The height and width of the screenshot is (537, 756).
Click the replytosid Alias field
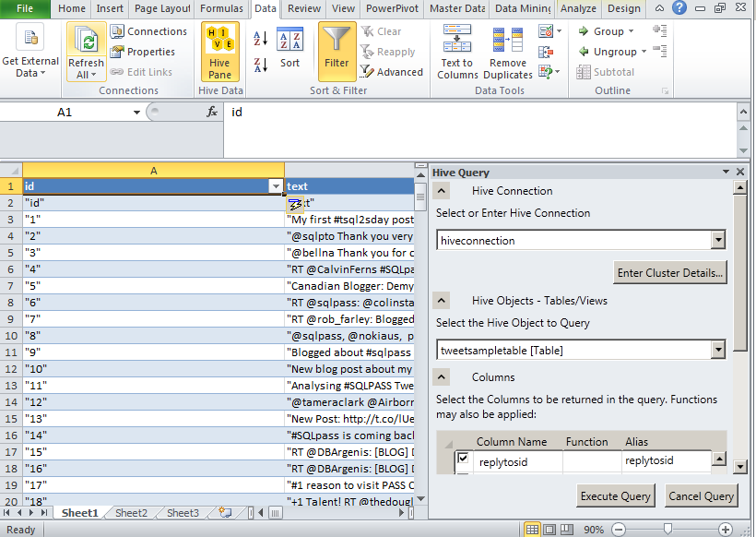pyautogui.click(x=666, y=460)
